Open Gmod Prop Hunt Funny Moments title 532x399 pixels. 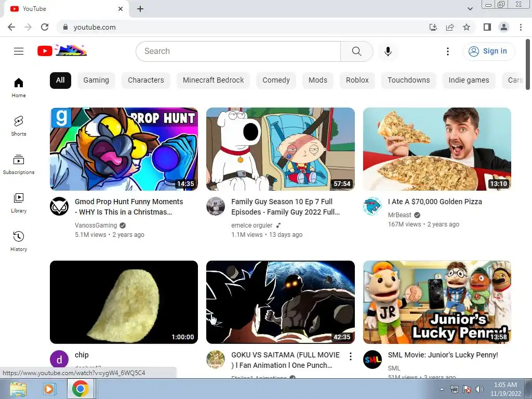(x=129, y=207)
